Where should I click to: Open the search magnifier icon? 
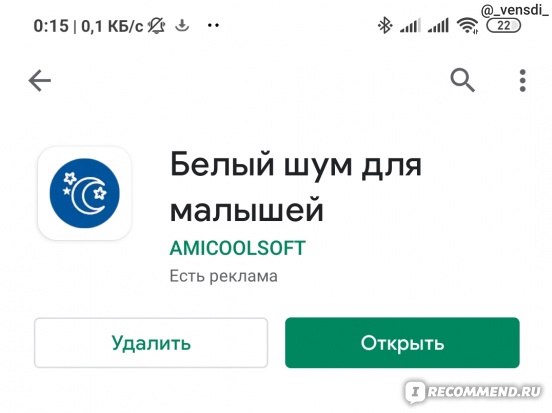click(463, 81)
